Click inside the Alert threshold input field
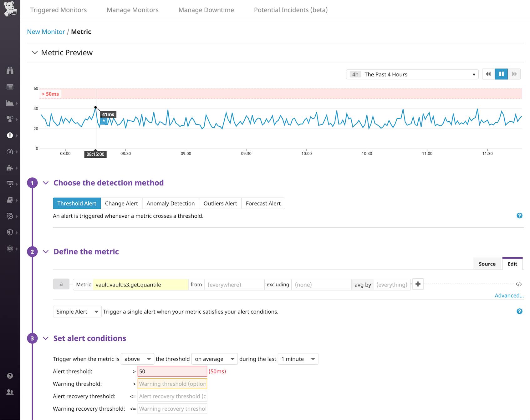530x420 pixels. [172, 371]
